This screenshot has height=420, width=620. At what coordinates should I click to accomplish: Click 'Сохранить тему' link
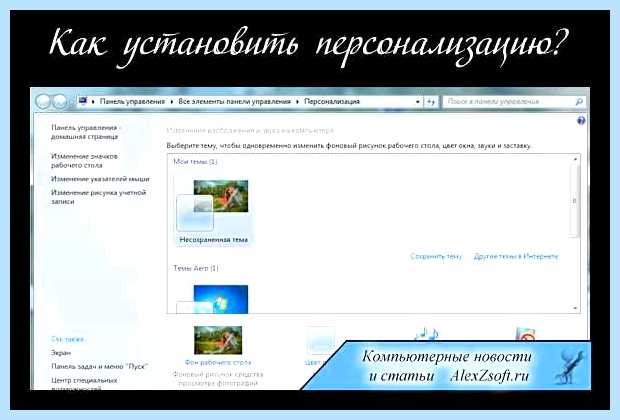(436, 256)
